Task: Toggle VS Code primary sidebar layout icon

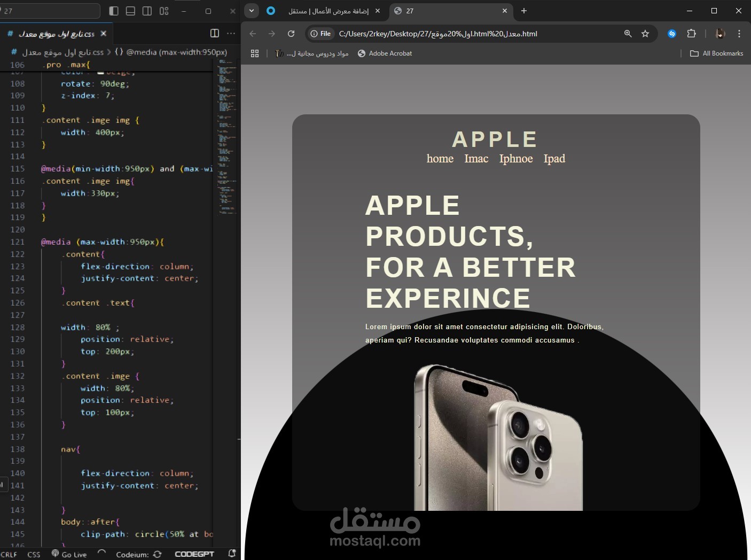Action: (x=114, y=11)
